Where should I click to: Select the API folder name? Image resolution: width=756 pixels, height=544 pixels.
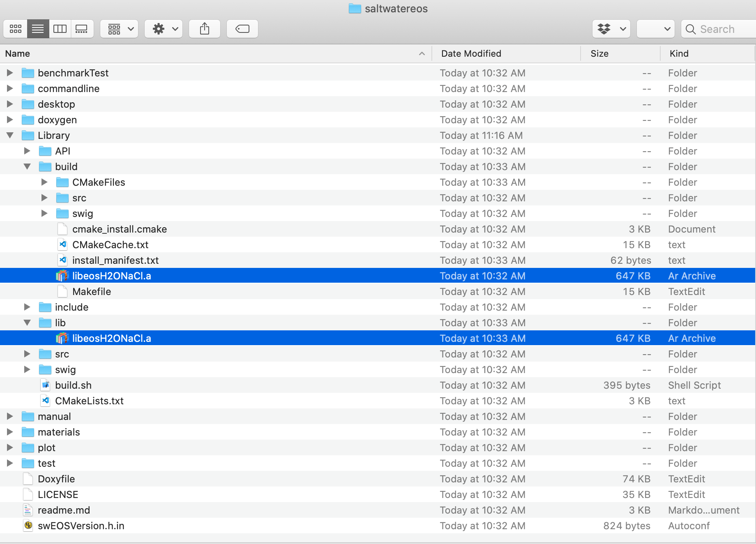[63, 151]
